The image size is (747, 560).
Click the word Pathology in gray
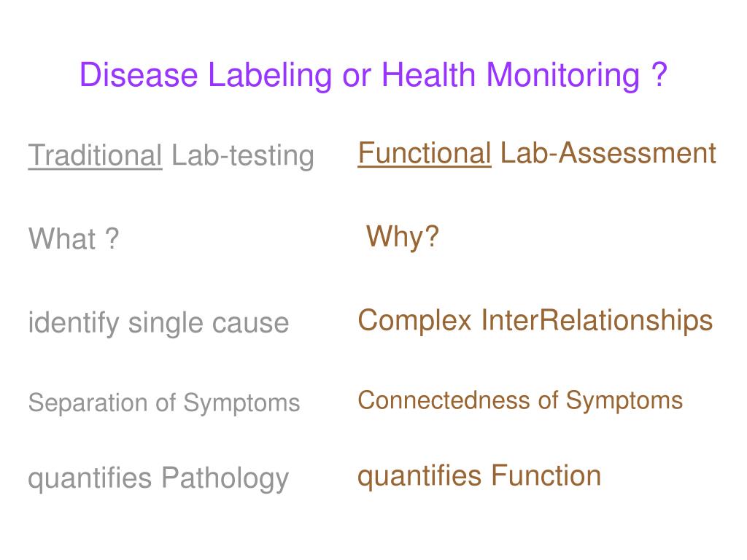click(225, 478)
